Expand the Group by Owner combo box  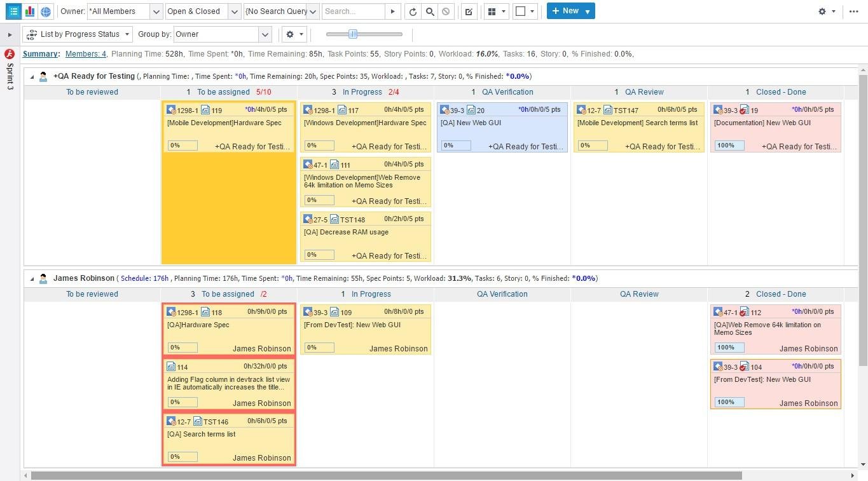(223, 34)
